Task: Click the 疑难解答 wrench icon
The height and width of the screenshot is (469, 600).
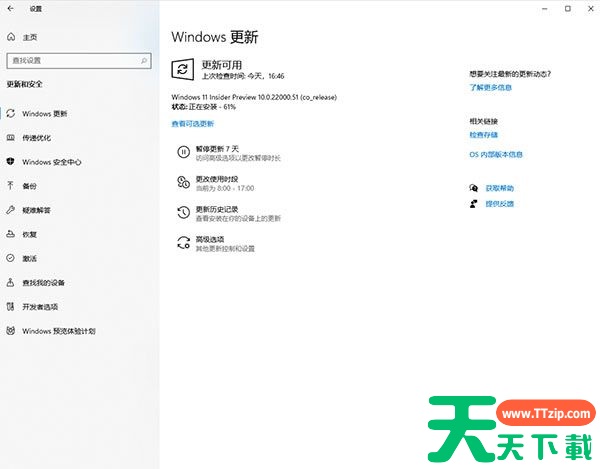Action: [11, 210]
